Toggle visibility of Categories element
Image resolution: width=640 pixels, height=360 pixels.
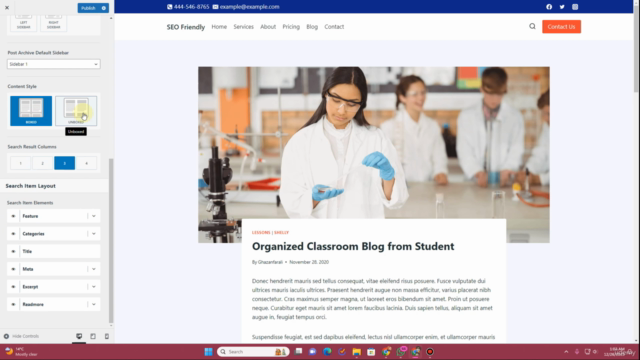tap(13, 234)
